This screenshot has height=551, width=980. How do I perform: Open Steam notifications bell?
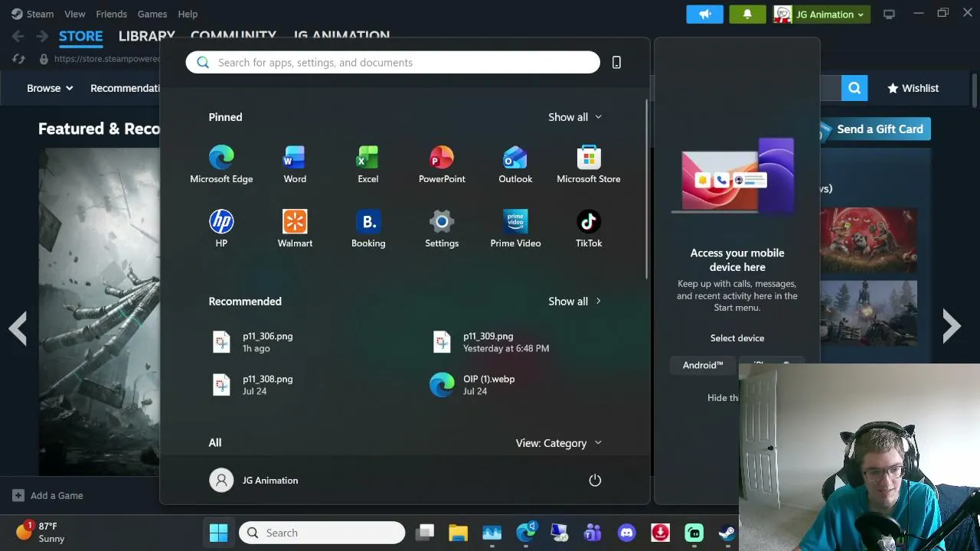747,14
